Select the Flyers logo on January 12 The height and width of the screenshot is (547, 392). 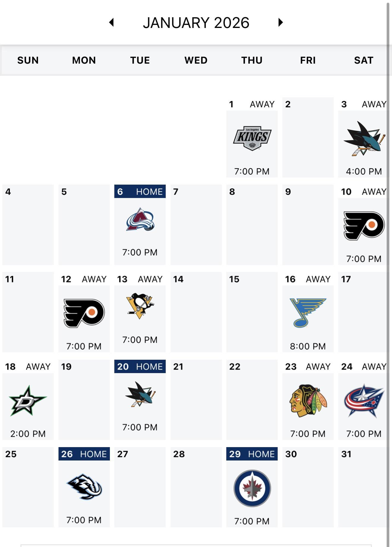click(84, 313)
